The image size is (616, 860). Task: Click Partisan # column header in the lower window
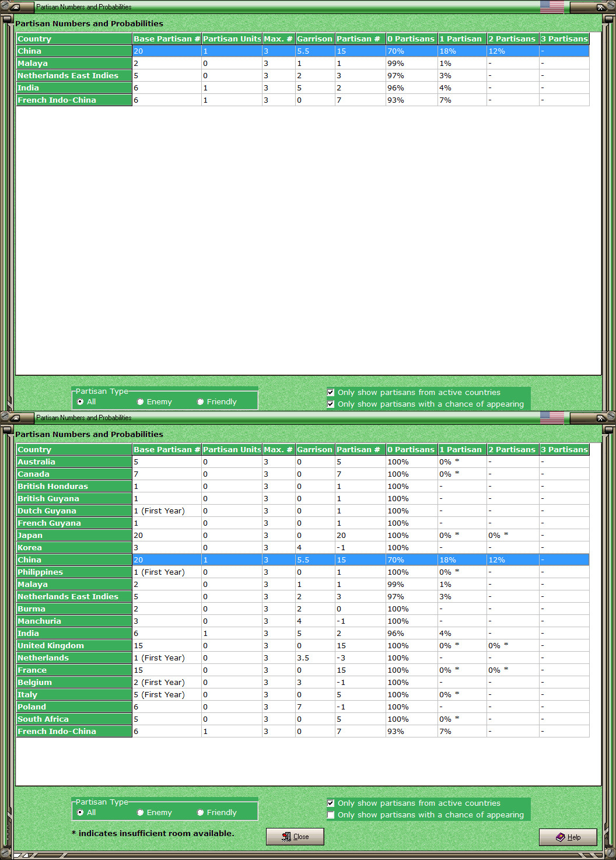(360, 450)
